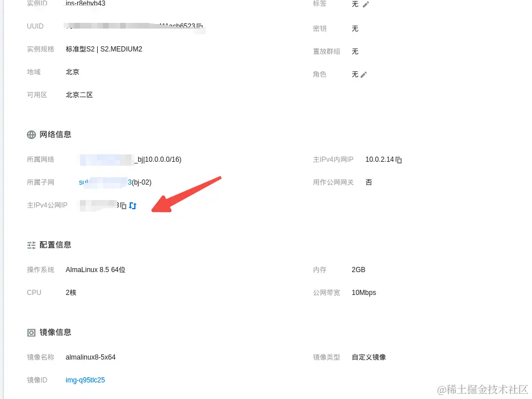This screenshot has height=399, width=532.
Task: Click the region value 北京
Action: coord(72,72)
